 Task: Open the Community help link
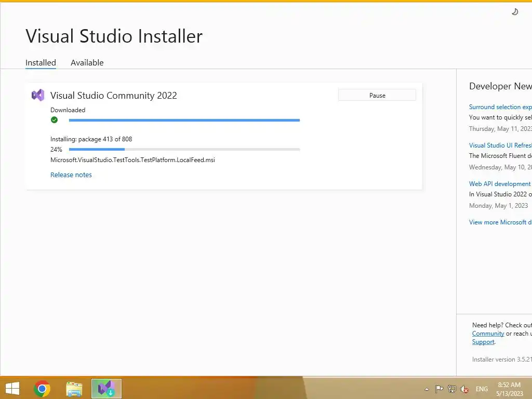click(488, 334)
